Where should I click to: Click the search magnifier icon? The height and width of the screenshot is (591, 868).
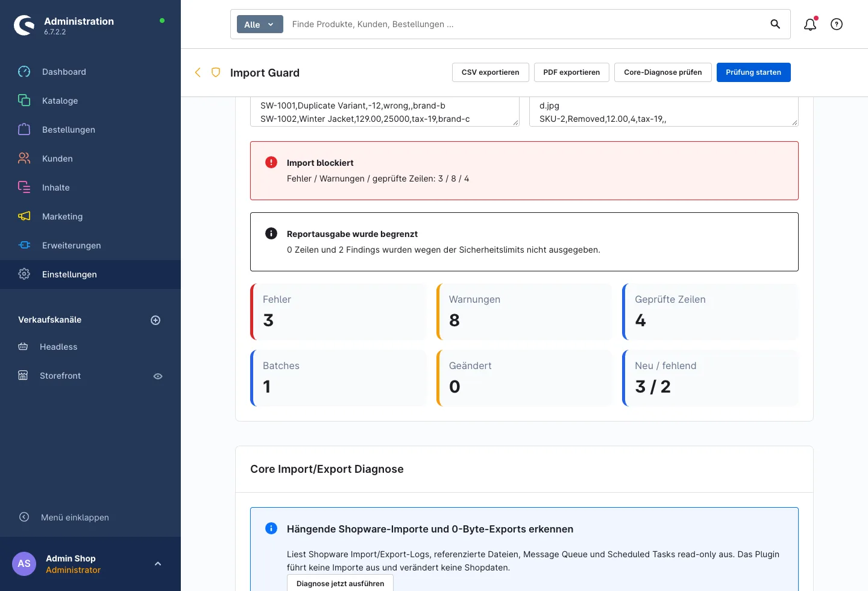pyautogui.click(x=775, y=24)
